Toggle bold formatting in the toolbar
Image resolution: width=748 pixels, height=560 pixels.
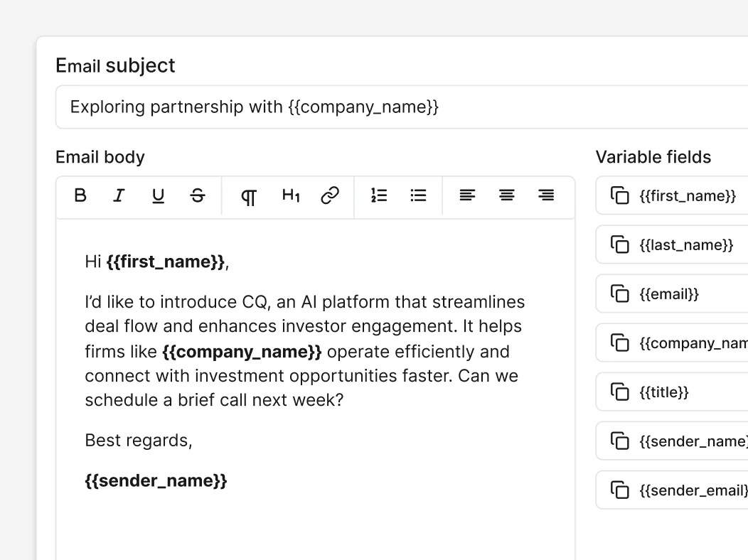(80, 195)
